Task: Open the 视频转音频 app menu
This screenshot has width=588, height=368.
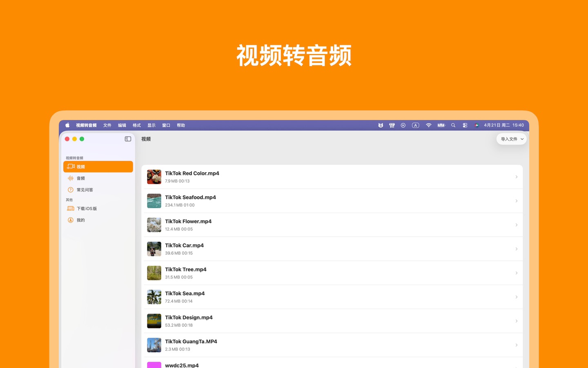Action: coord(86,126)
